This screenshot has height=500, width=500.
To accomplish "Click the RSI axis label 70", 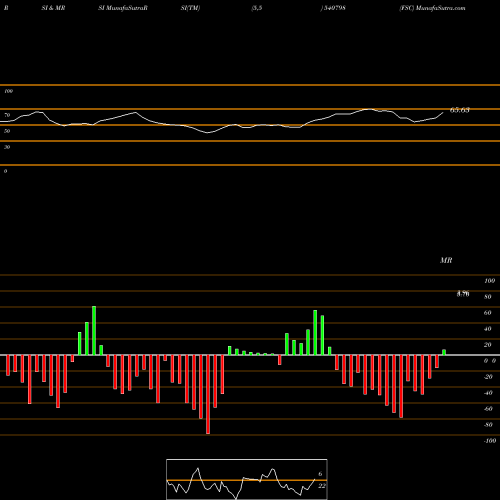I will pyautogui.click(x=7, y=115).
